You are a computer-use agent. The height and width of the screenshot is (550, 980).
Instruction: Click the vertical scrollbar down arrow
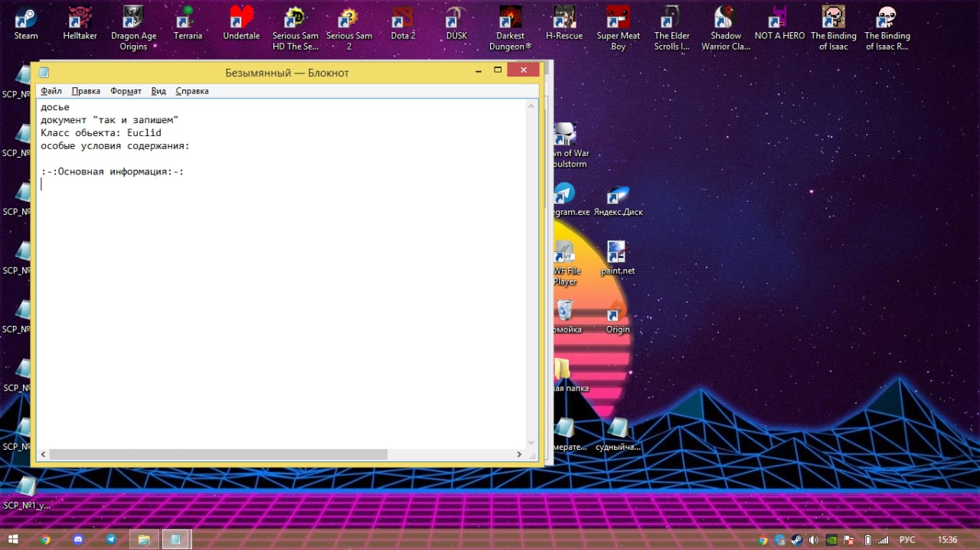[x=531, y=442]
